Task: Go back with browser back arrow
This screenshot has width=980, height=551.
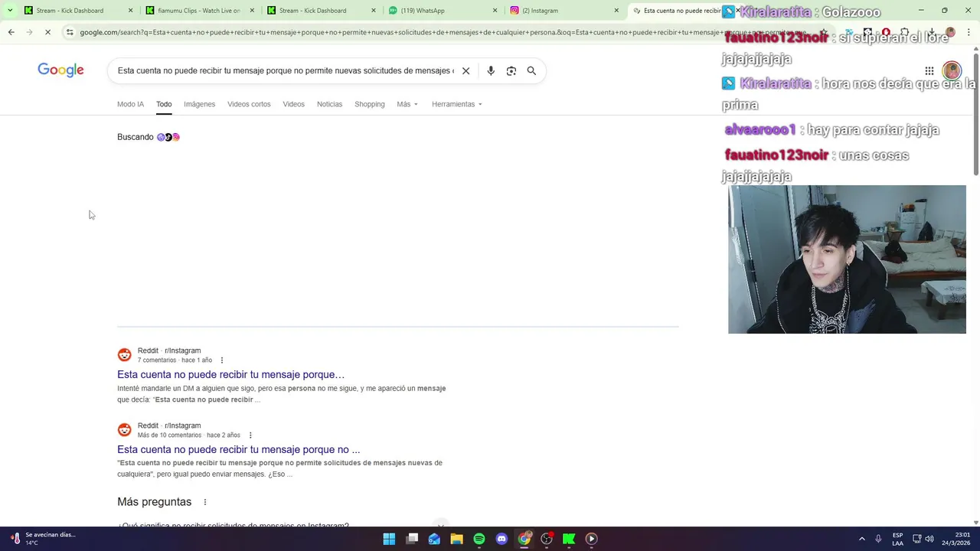Action: tap(11, 32)
